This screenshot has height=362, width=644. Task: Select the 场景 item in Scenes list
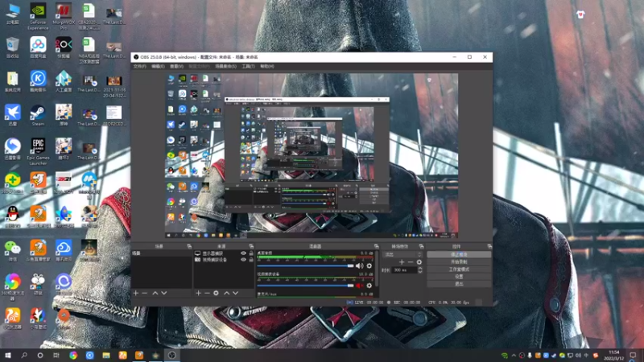162,253
